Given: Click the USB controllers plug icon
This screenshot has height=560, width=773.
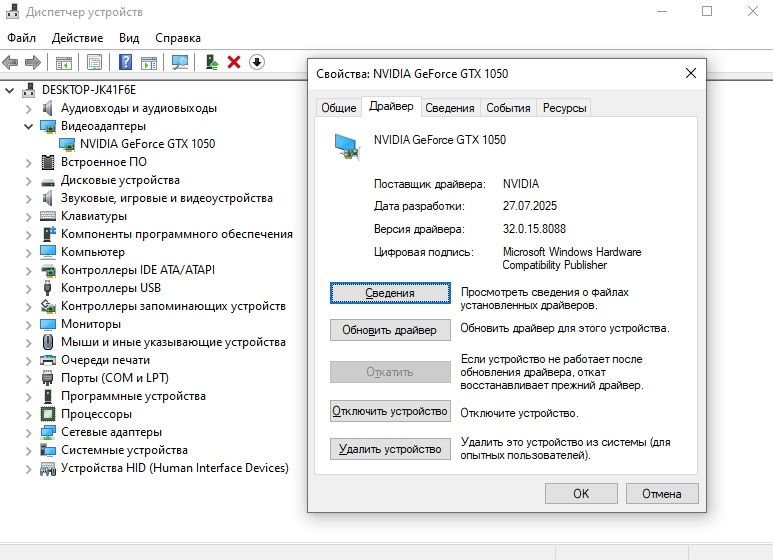Looking at the screenshot, I should [48, 288].
